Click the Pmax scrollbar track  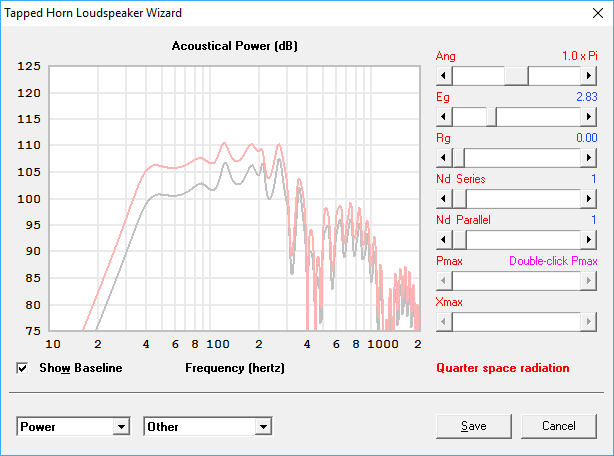516,281
